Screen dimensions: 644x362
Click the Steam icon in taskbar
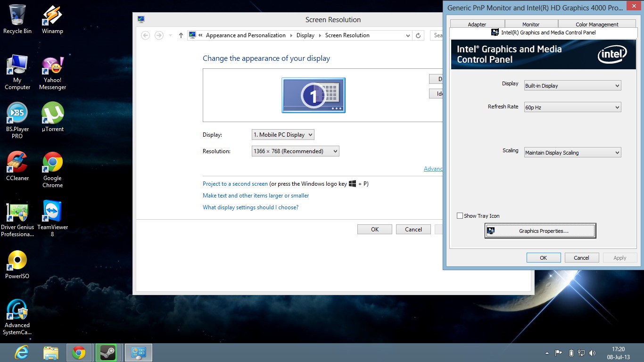point(107,353)
